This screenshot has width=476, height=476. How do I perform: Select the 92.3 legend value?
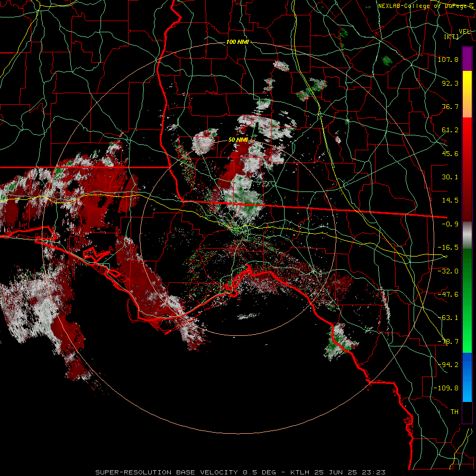coord(450,83)
